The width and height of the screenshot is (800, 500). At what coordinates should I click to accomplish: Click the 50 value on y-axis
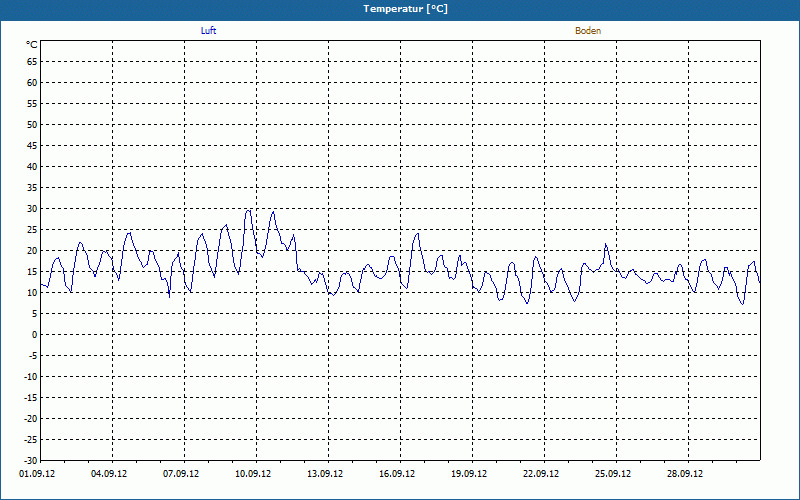[x=32, y=124]
